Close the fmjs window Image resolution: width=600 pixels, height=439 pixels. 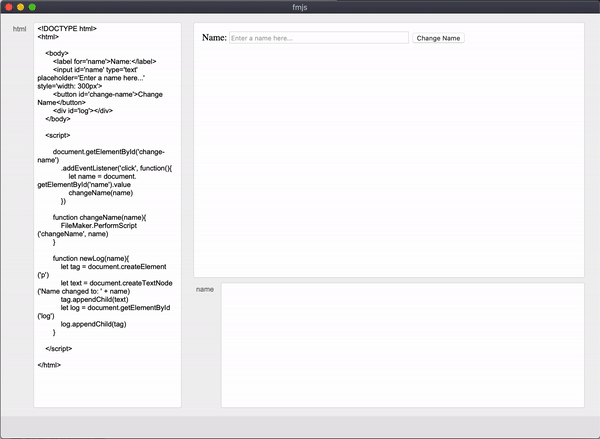(9, 7)
